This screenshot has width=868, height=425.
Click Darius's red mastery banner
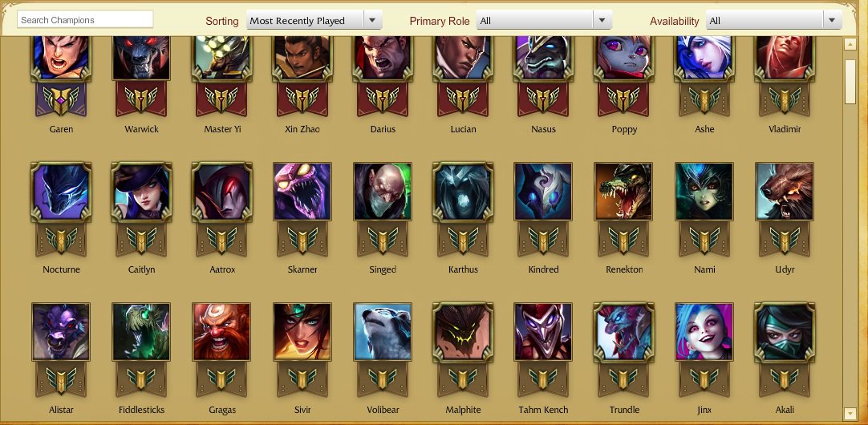(x=383, y=99)
